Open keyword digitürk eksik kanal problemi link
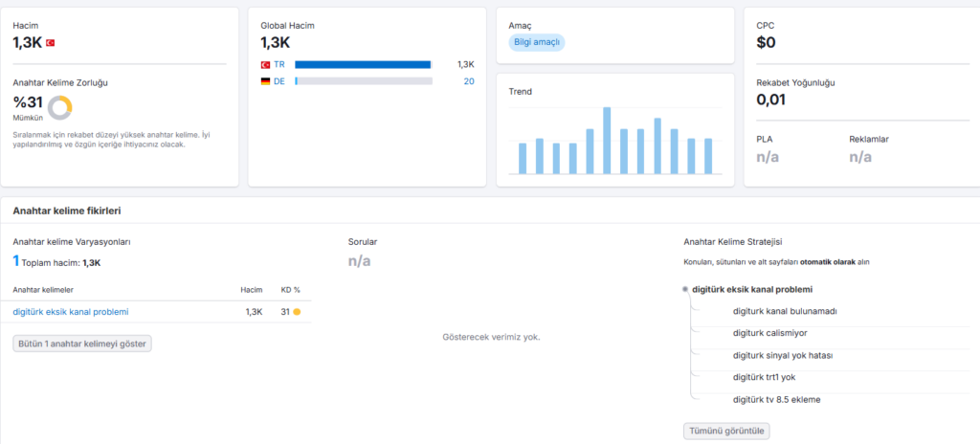This screenshot has width=980, height=444. coord(71,311)
